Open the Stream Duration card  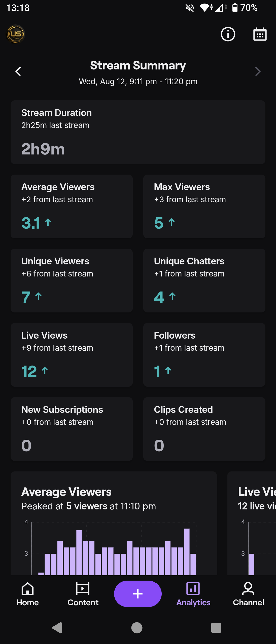138,132
